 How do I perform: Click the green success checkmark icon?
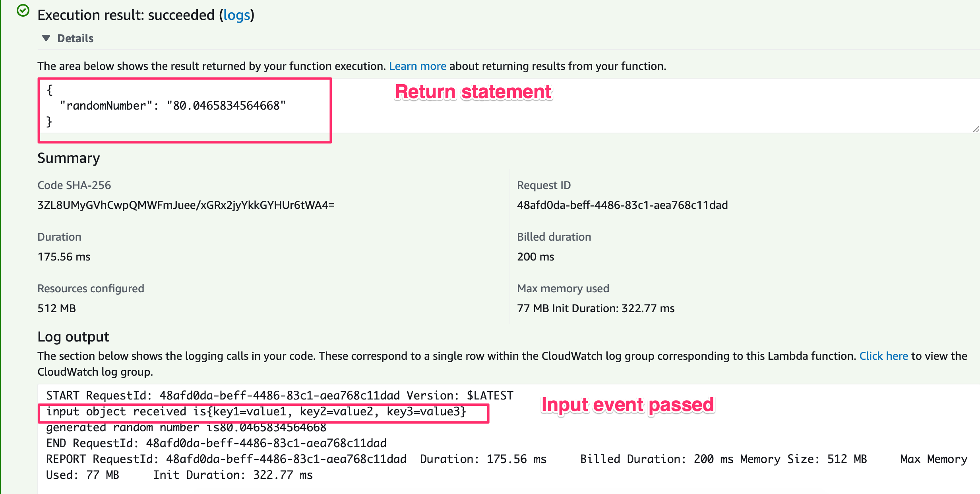(23, 11)
